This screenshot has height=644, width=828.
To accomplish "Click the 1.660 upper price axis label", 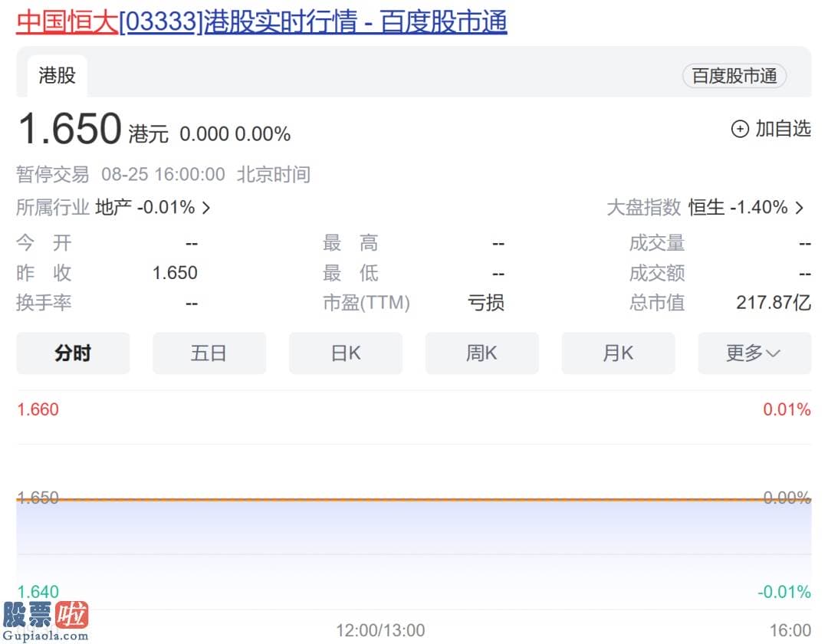I will pyautogui.click(x=38, y=409).
